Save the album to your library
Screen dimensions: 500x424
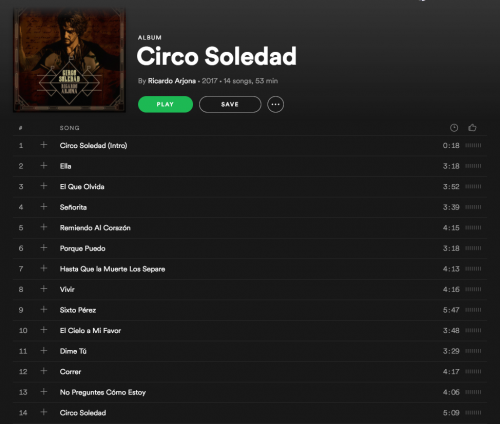[230, 104]
